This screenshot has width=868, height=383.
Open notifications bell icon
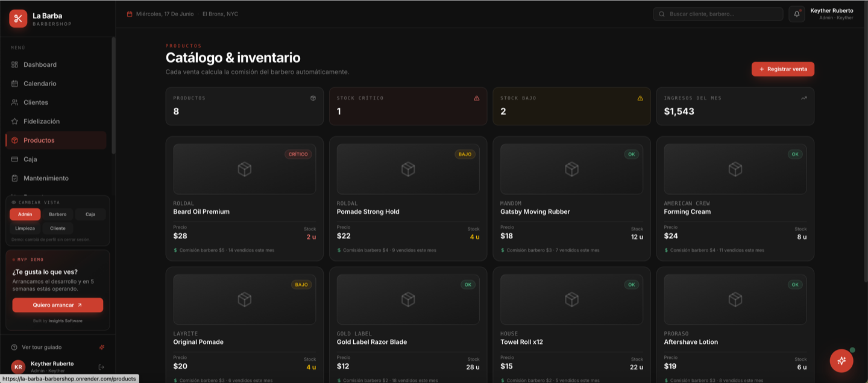(x=796, y=14)
